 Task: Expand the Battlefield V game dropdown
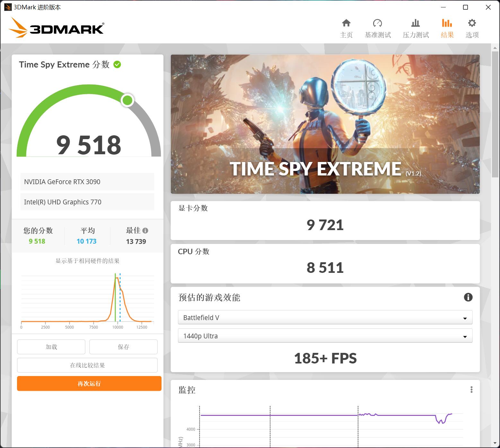tap(325, 318)
